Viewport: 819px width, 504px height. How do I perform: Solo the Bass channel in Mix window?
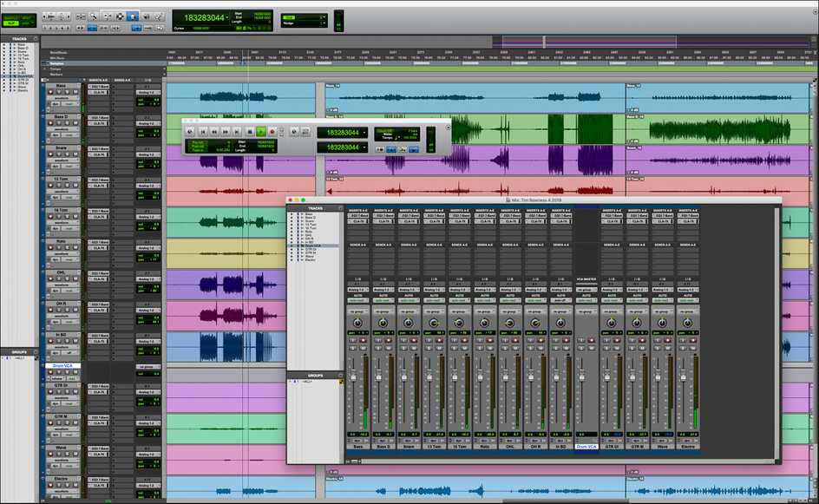tap(352, 349)
